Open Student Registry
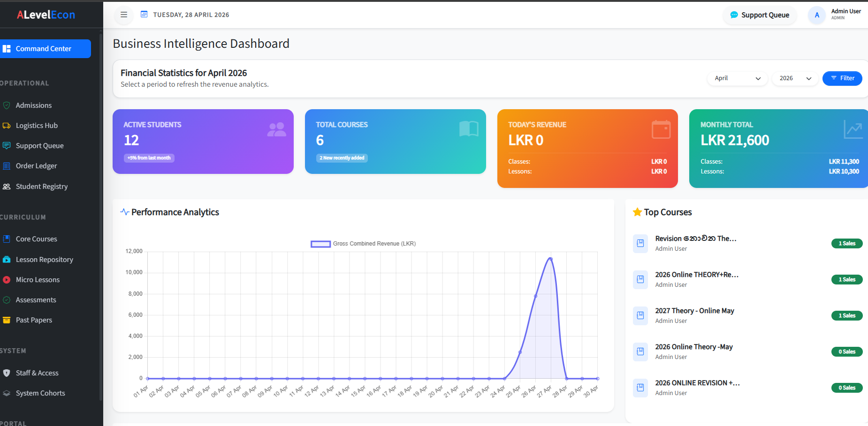Screen dimensions: 868x426 (42, 187)
